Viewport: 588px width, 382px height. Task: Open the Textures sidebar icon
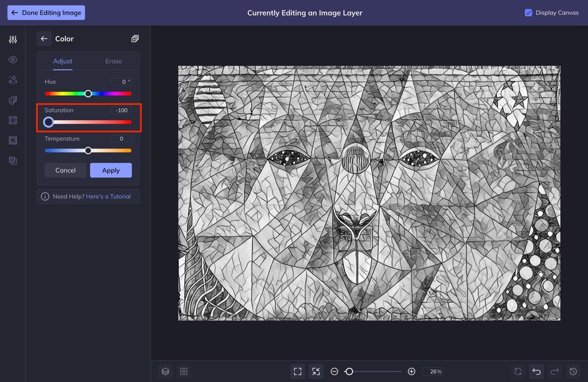[12, 161]
